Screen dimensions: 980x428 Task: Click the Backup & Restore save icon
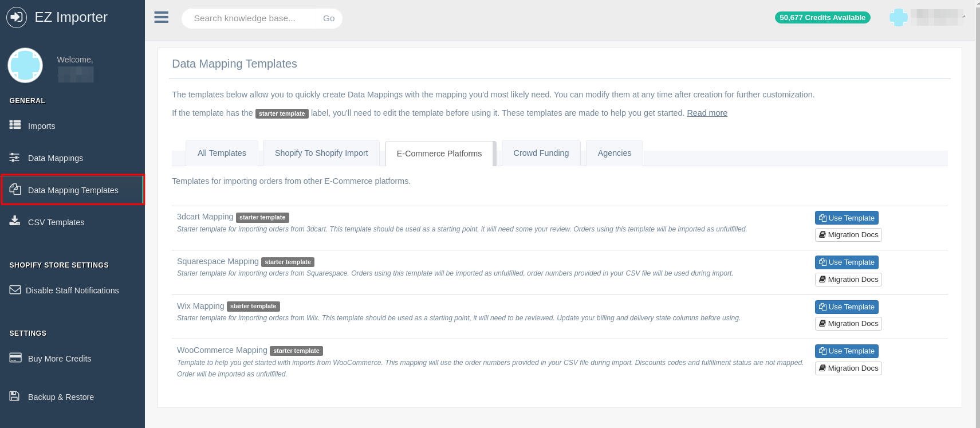(x=15, y=396)
